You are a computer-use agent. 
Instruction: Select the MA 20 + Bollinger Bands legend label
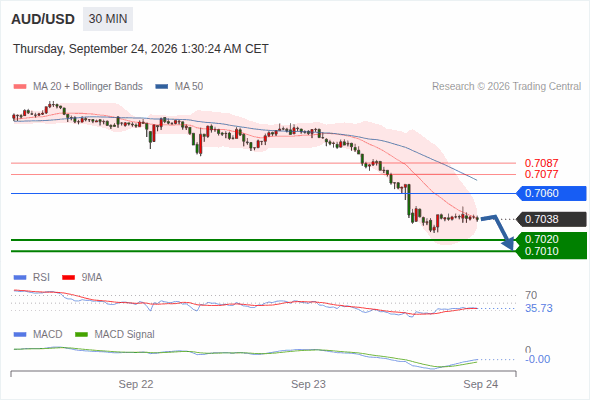click(88, 87)
